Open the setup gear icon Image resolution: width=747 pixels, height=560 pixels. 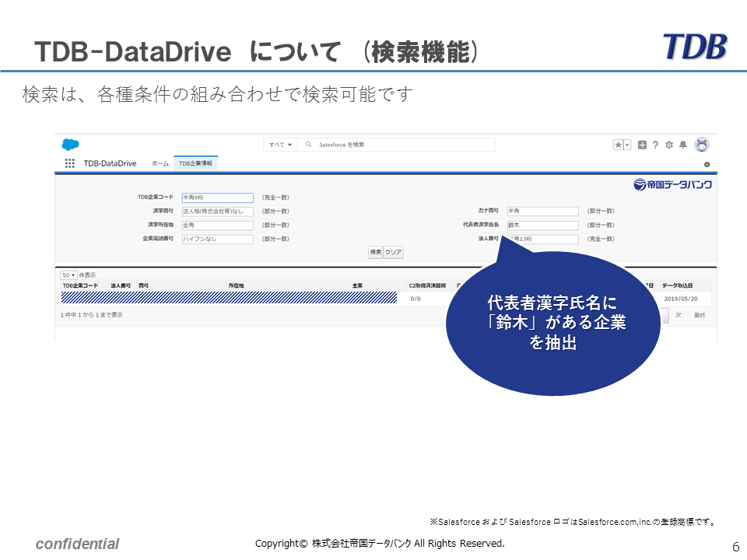pos(669,145)
